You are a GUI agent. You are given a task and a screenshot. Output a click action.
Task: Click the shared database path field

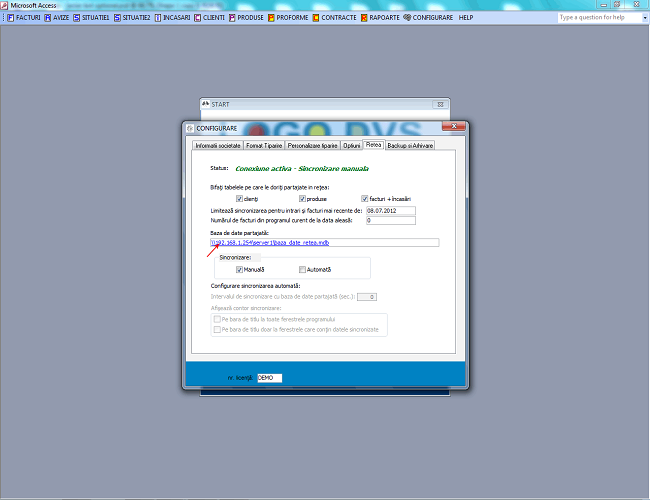pyautogui.click(x=325, y=243)
